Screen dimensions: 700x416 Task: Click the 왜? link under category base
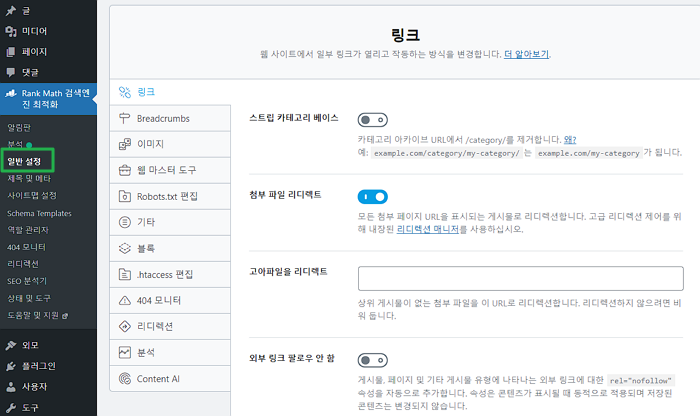click(570, 140)
